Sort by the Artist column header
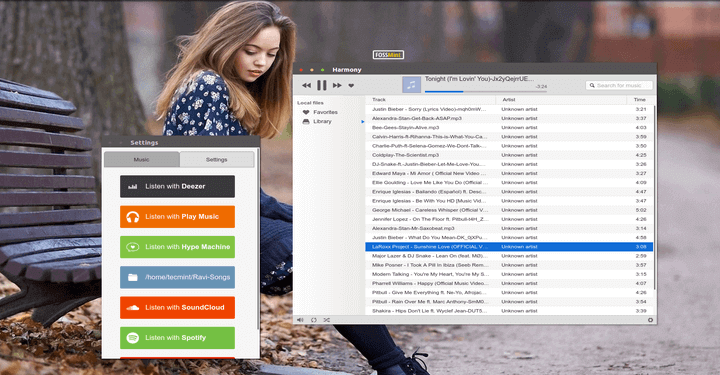 (x=561, y=100)
